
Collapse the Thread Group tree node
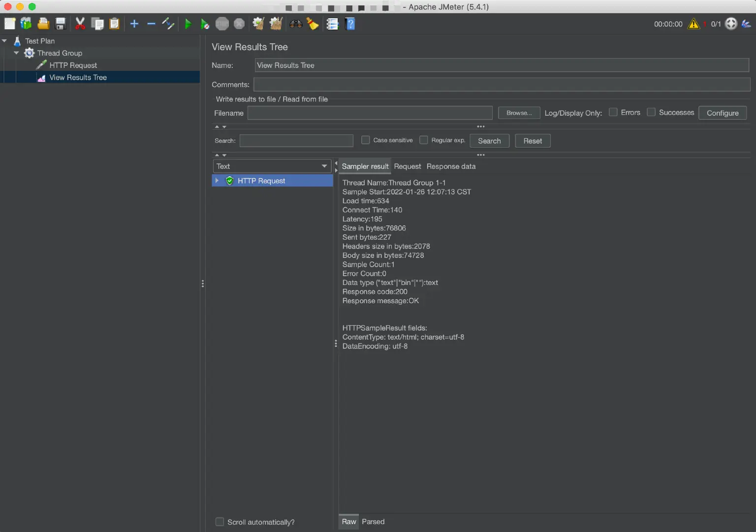pyautogui.click(x=16, y=53)
